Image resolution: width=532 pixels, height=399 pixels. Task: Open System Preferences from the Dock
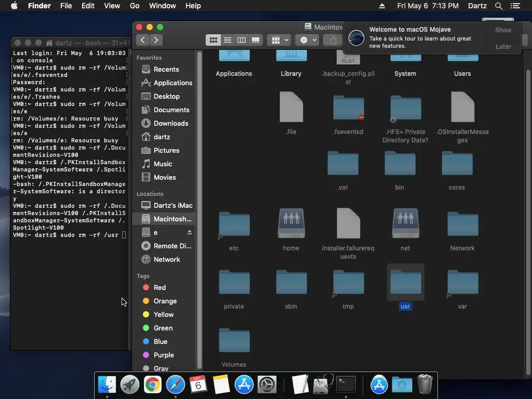pos(267,385)
